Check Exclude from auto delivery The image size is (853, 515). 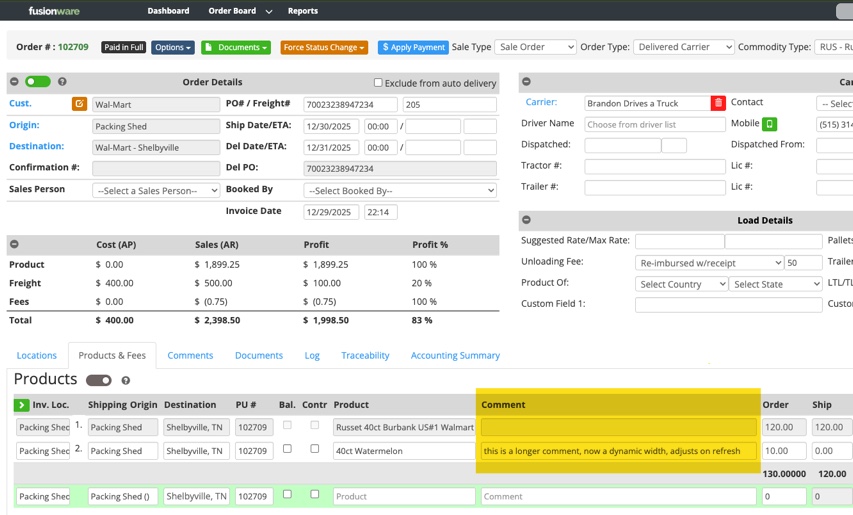coord(378,82)
